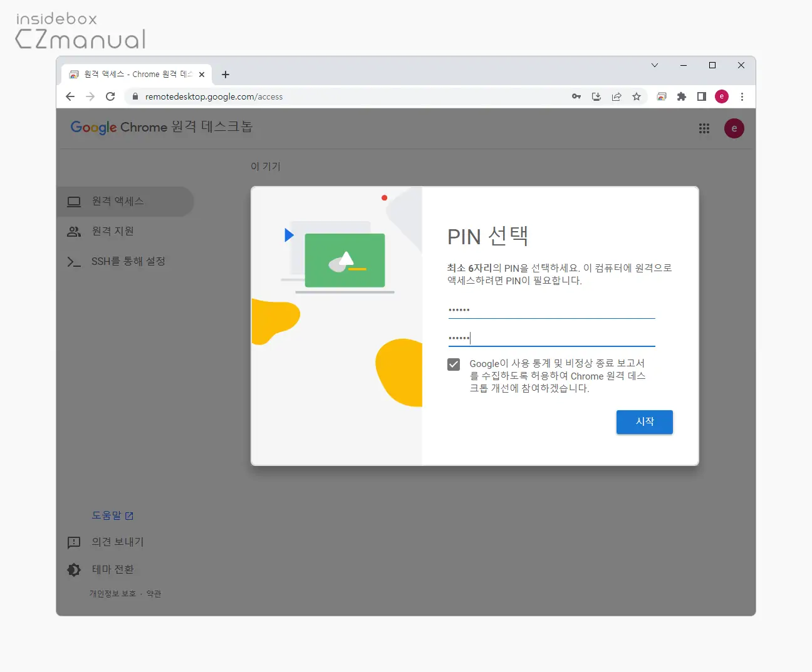Viewport: 812px width, 672px height.
Task: Open the 개인정보 보호 link
Action: click(113, 594)
